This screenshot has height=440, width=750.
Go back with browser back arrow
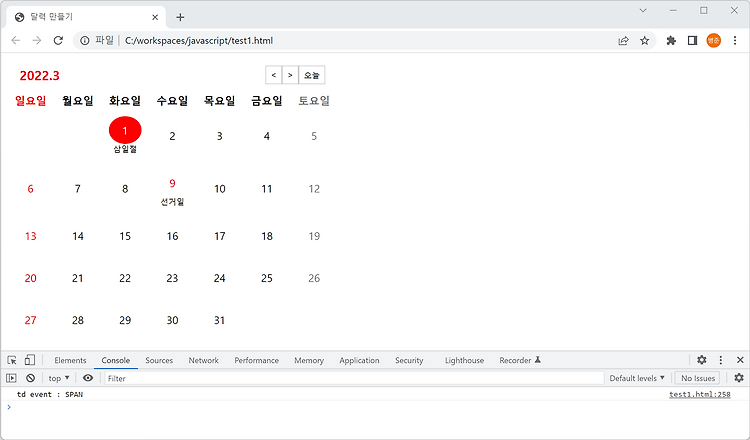pyautogui.click(x=16, y=41)
